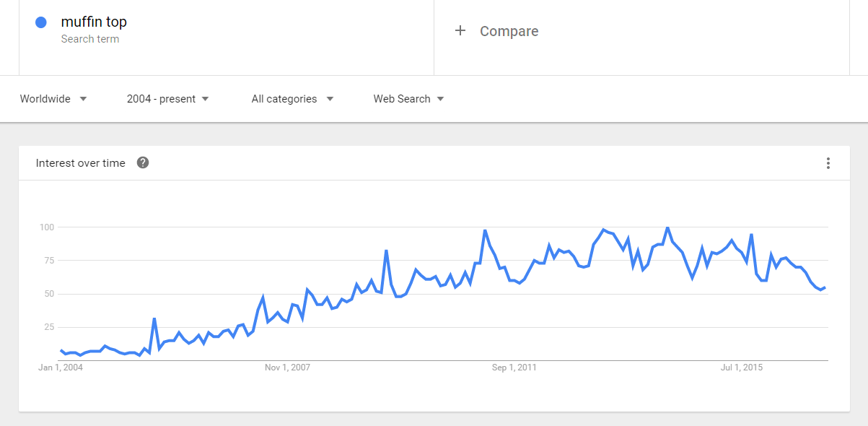Image resolution: width=868 pixels, height=426 pixels.
Task: Edit the muffin top search term
Action: [94, 22]
